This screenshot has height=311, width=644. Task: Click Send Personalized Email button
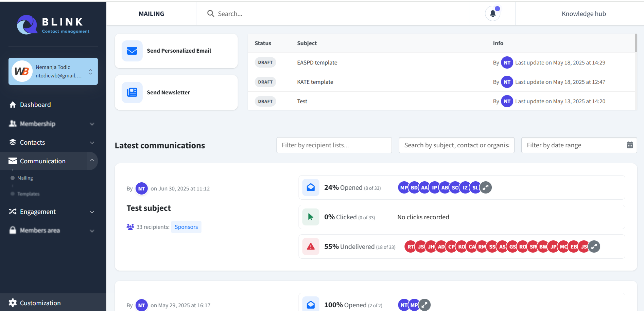click(x=176, y=51)
